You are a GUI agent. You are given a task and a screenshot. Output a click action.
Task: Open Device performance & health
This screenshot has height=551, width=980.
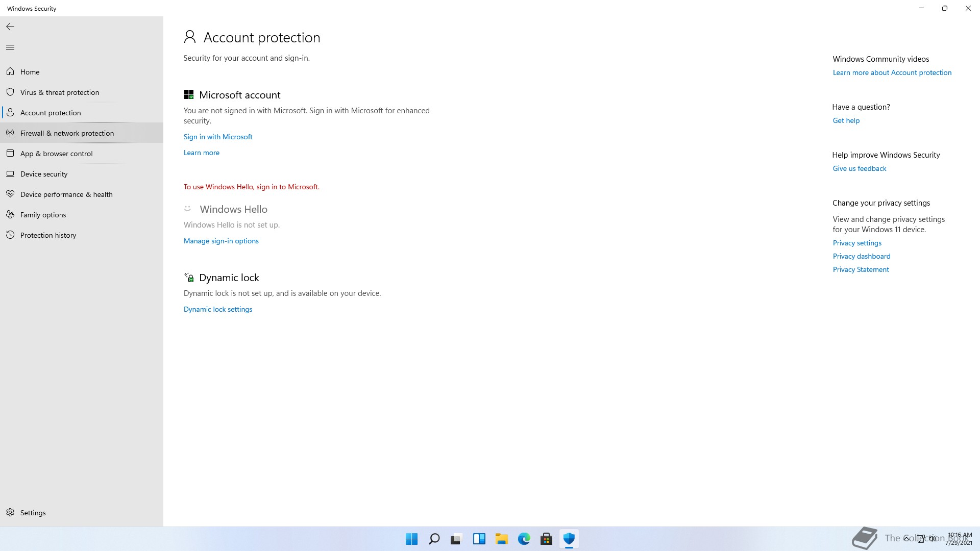82,194
